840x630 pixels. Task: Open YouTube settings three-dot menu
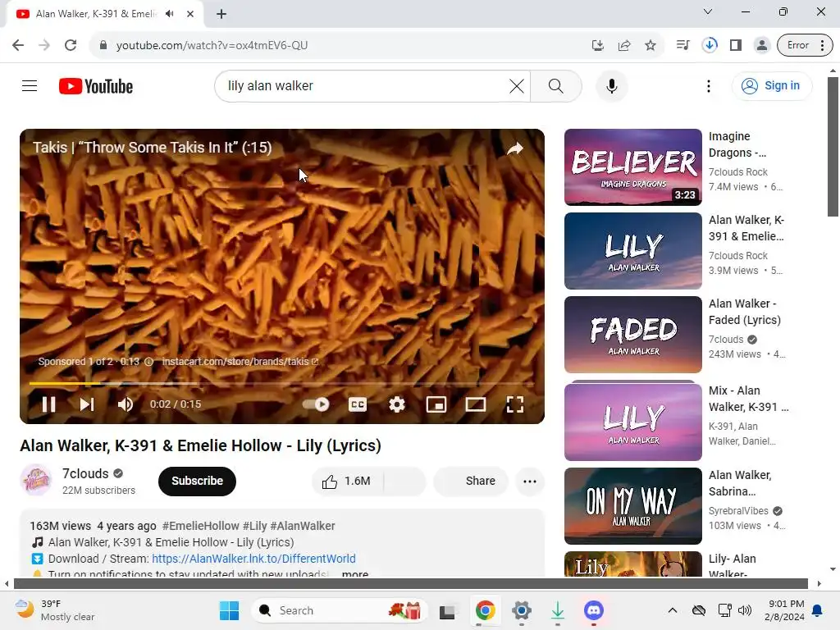708,85
